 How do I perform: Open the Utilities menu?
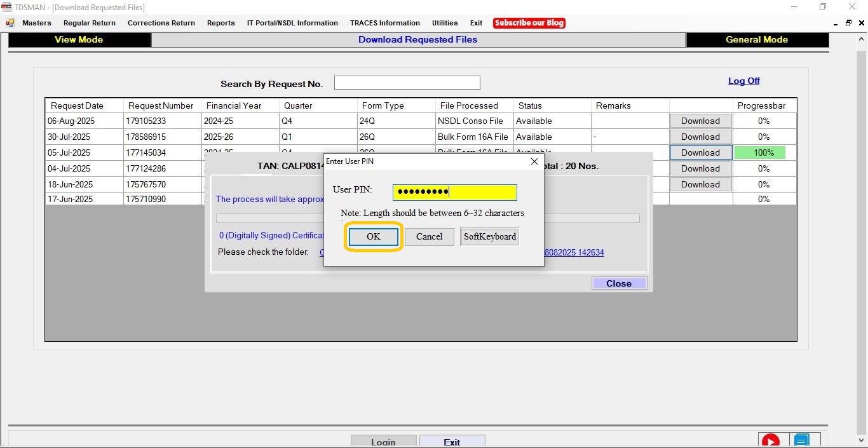coord(445,23)
